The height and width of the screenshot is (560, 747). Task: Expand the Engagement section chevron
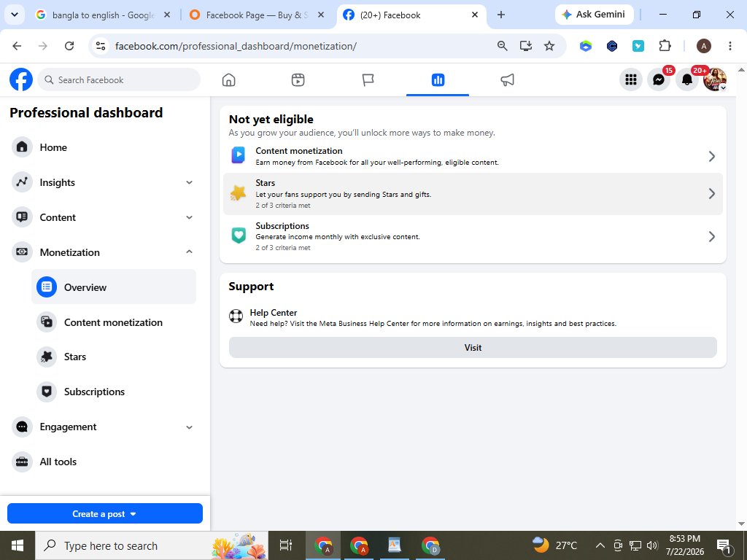[189, 427]
